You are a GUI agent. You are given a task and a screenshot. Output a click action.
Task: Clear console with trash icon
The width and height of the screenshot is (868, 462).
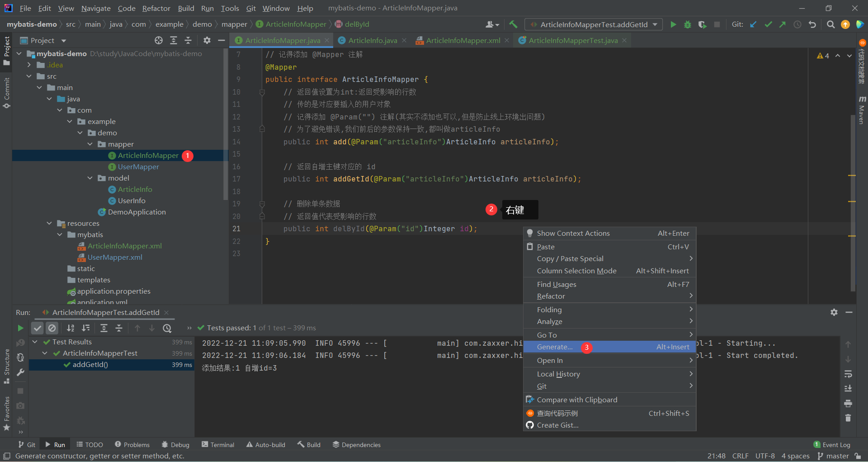click(x=848, y=418)
